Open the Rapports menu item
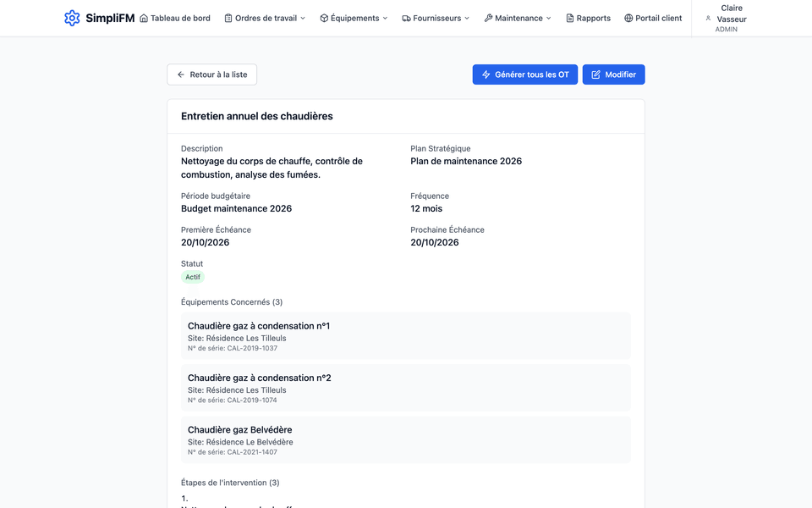The height and width of the screenshot is (508, 812). 589,18
